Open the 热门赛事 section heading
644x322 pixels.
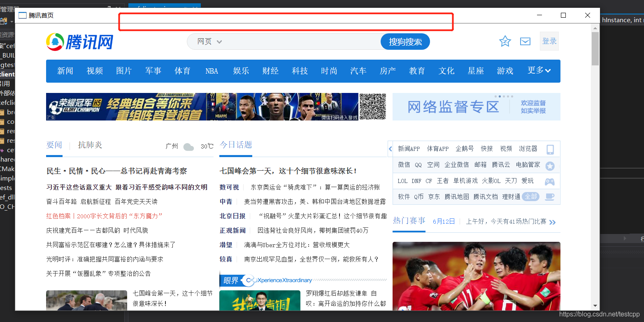pyautogui.click(x=409, y=220)
